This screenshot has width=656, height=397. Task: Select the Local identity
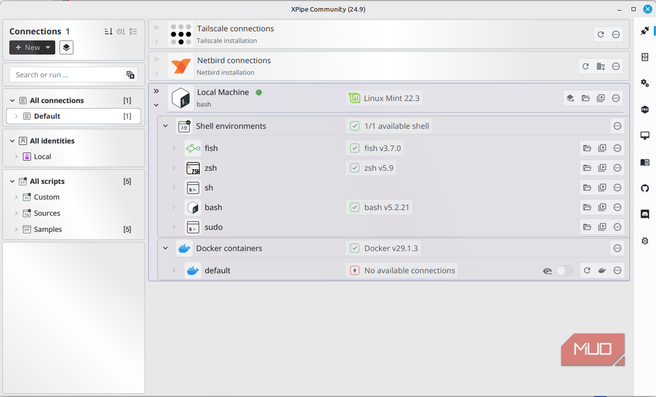42,156
